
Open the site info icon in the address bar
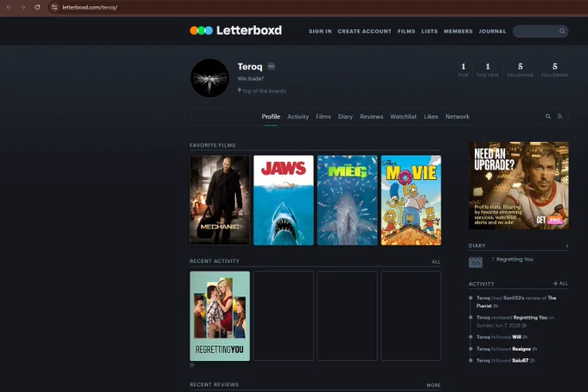[54, 7]
